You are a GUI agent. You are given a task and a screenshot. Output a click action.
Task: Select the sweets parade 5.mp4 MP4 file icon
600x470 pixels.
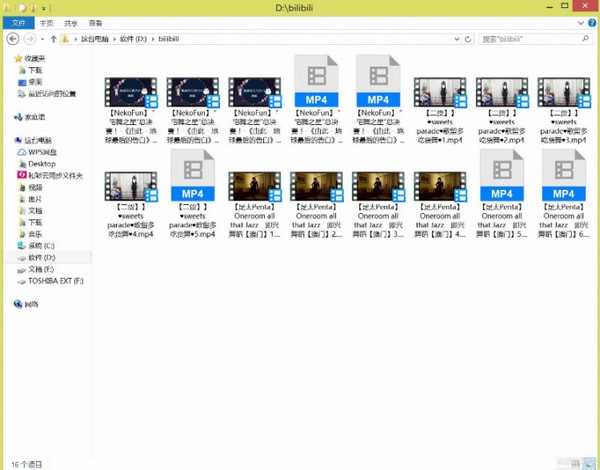(x=192, y=175)
